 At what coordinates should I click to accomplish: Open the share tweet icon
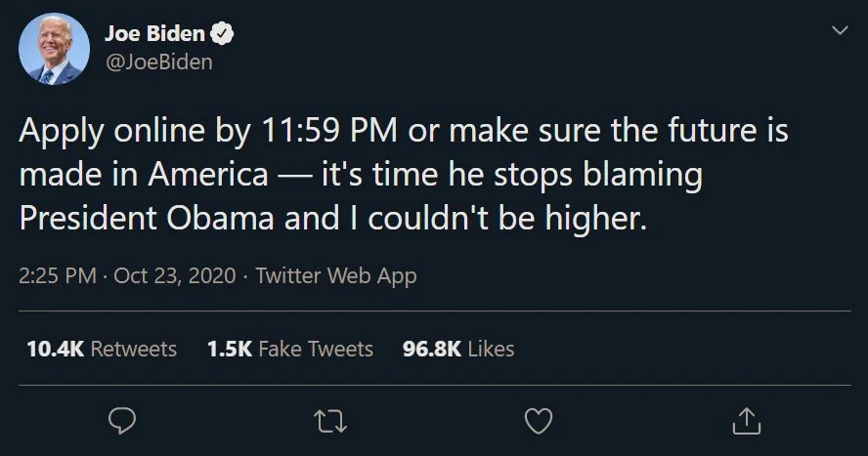(x=746, y=420)
